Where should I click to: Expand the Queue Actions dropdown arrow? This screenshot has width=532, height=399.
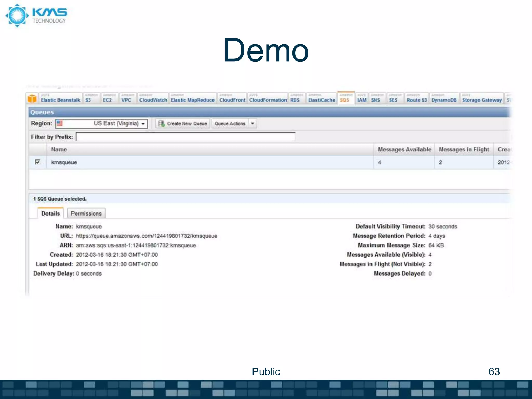252,124
